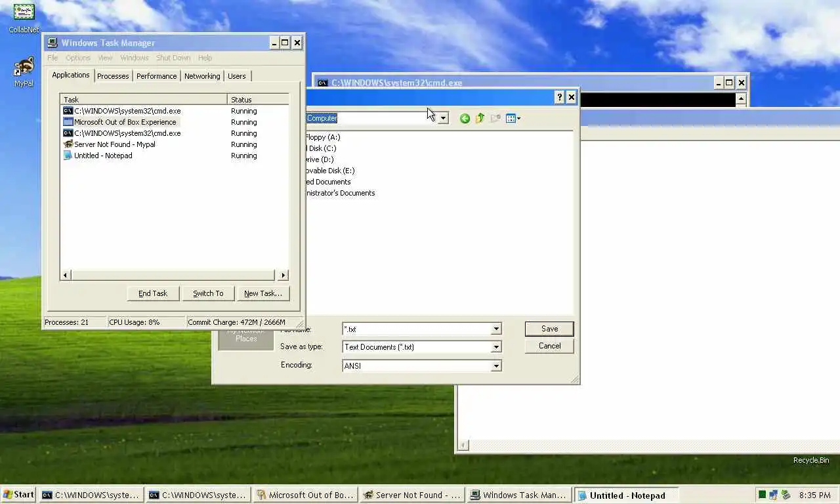Select the Mypal icon for Server Not Found
This screenshot has height=504, width=840.
click(68, 144)
